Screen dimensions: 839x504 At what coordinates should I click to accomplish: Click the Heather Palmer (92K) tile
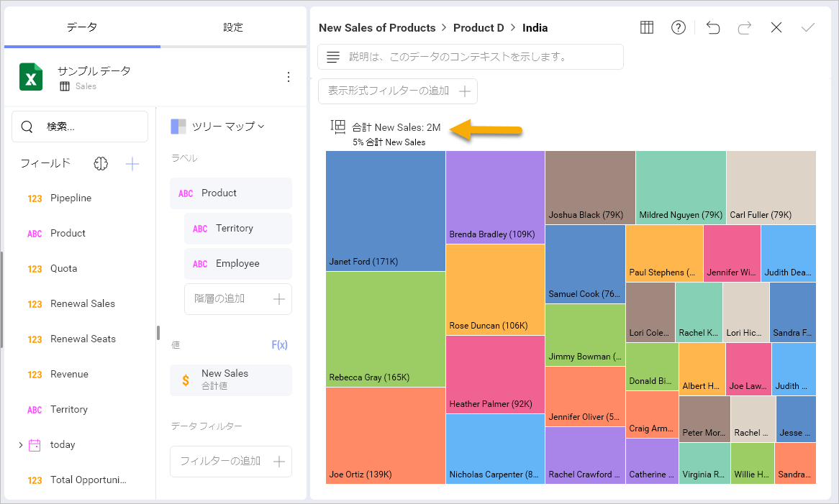pos(495,374)
